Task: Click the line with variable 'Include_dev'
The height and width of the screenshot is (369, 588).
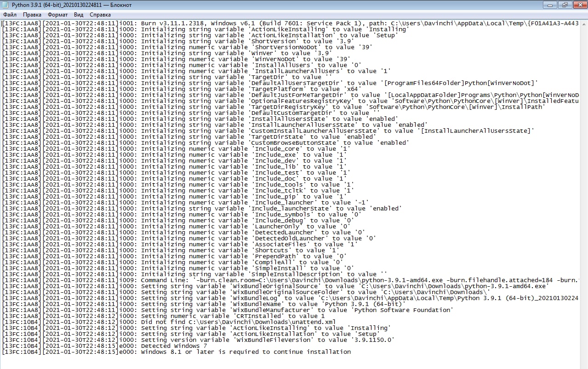Action: pyautogui.click(x=174, y=160)
